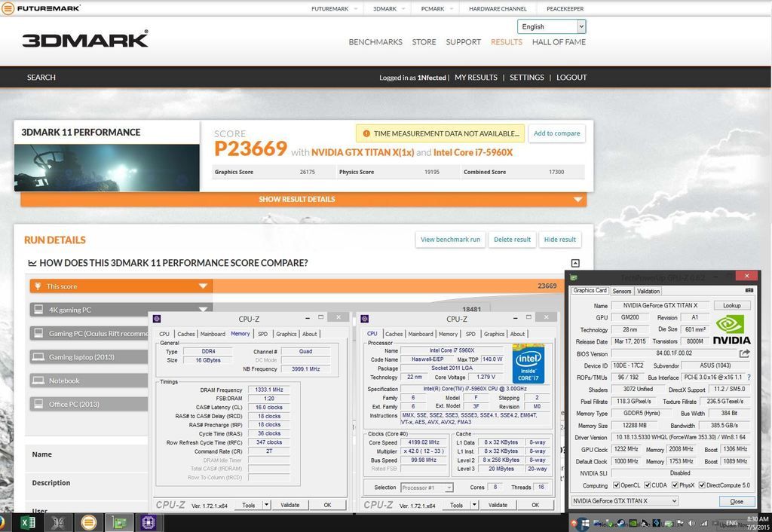The image size is (772, 532).
Task: Open Tools dropdown arrow in Memory-tab CPU-Z window
Action: click(266, 505)
